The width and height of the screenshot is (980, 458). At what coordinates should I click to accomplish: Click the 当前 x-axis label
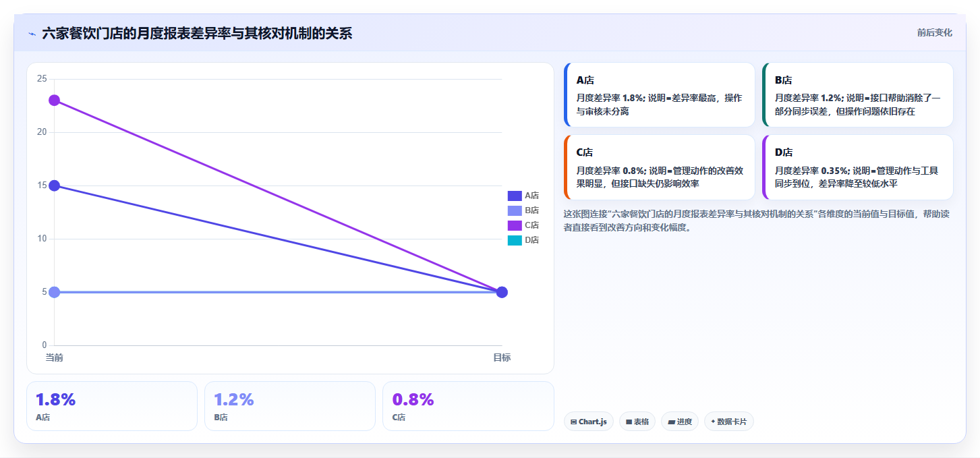point(55,357)
